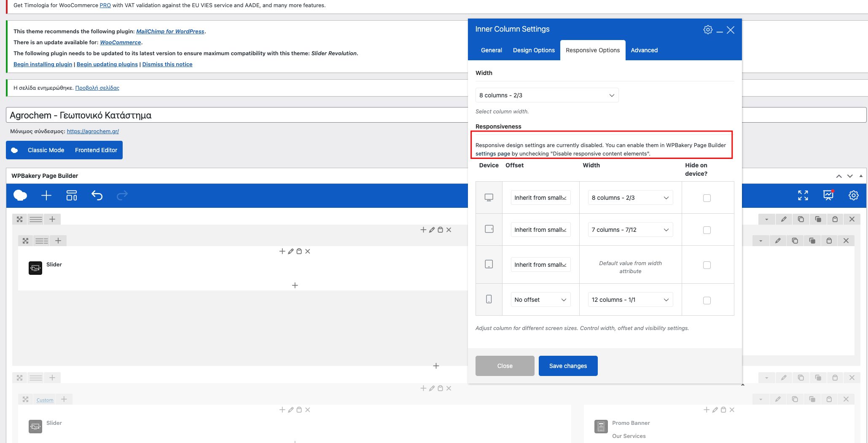Click the landscape tablet device icon

(x=489, y=229)
